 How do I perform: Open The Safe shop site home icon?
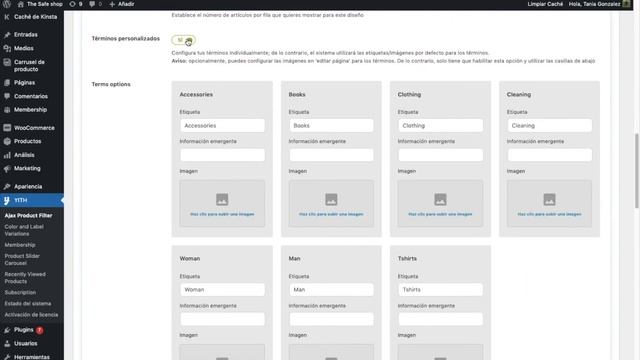click(20, 4)
